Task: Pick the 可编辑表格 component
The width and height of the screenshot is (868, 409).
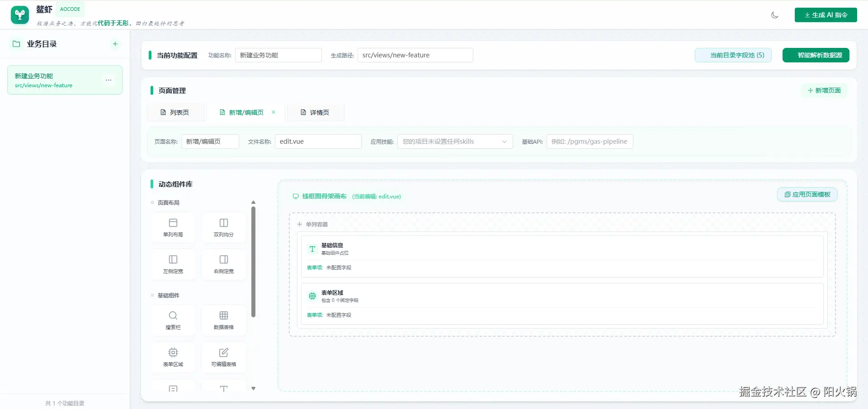Action: tap(224, 357)
